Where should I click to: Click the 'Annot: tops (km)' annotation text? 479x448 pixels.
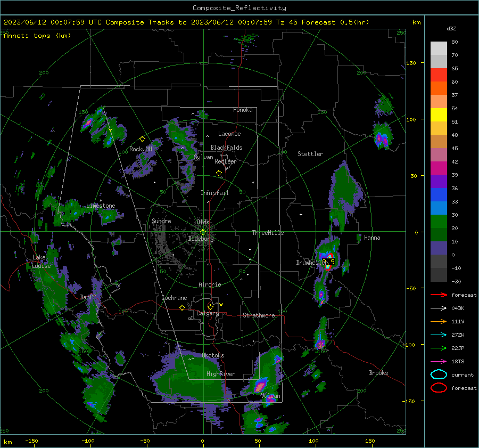tap(37, 36)
